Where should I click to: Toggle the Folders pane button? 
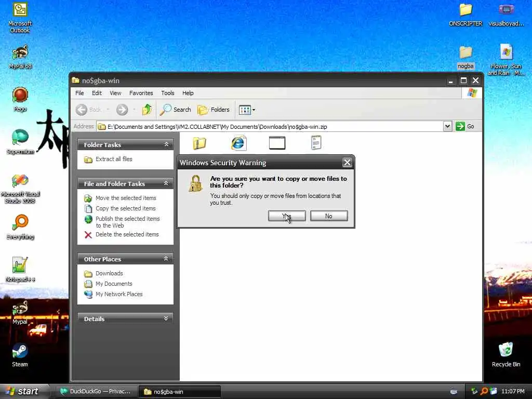[214, 110]
